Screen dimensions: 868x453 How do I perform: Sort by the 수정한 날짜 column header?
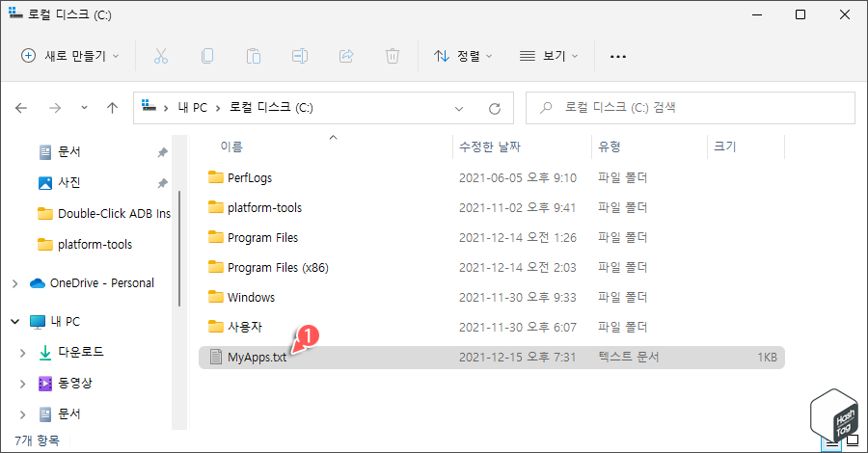tap(490, 147)
